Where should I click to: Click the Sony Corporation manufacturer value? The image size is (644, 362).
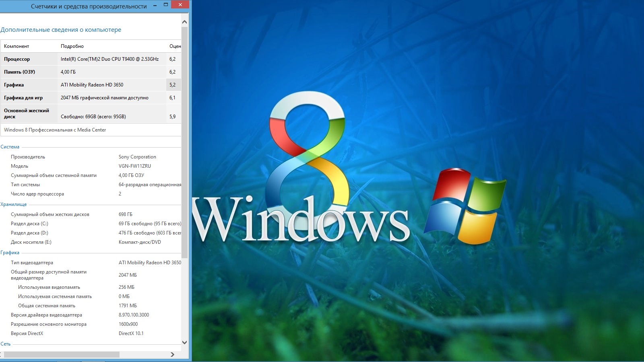(x=137, y=157)
